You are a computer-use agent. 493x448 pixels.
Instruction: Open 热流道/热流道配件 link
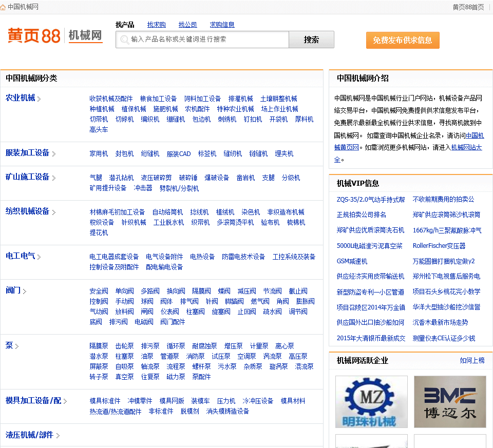[x=116, y=412]
